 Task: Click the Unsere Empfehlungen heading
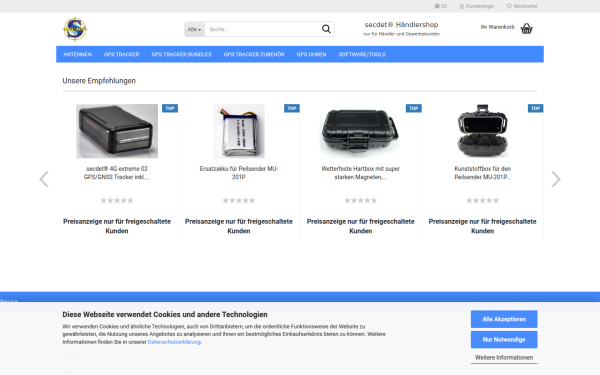[x=99, y=81]
